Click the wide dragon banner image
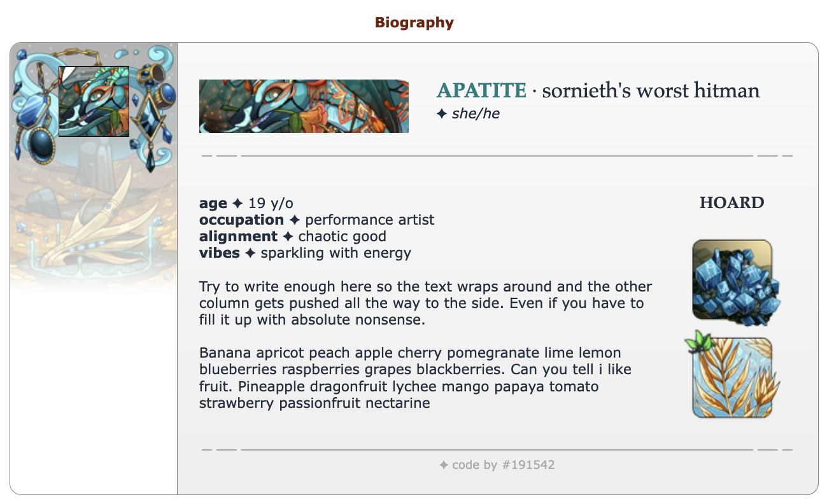This screenshot has height=504, width=834. [304, 106]
